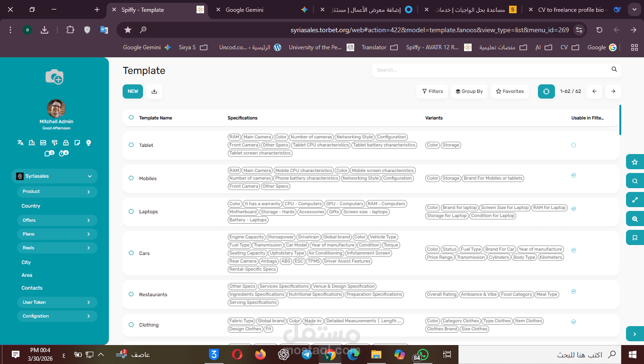Viewport: 644px width, 364px height.
Task: Click the magnifier icon on the right side panel
Action: coord(635,181)
